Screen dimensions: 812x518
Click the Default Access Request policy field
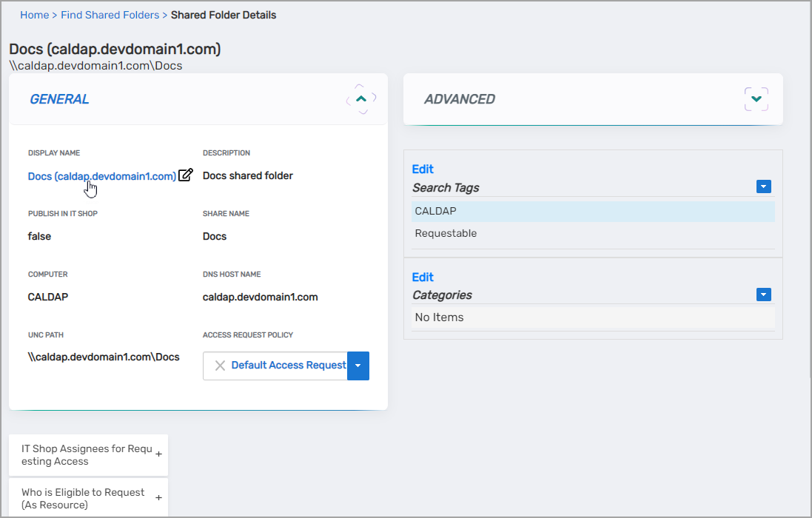click(288, 366)
